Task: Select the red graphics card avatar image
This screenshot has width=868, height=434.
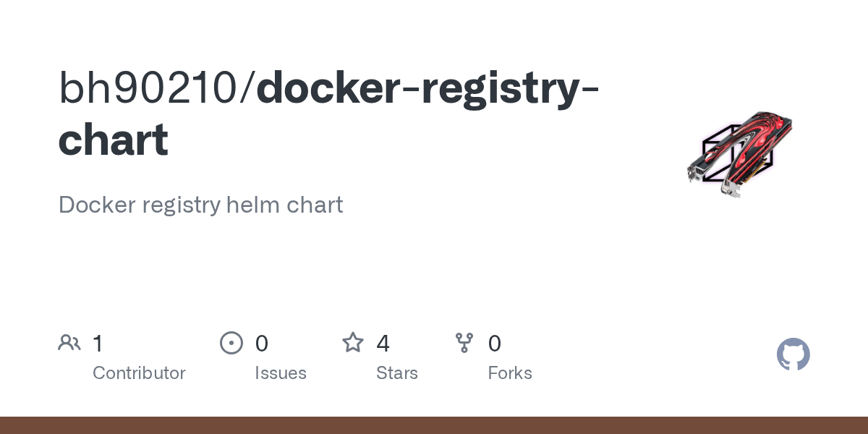Action: tap(741, 154)
